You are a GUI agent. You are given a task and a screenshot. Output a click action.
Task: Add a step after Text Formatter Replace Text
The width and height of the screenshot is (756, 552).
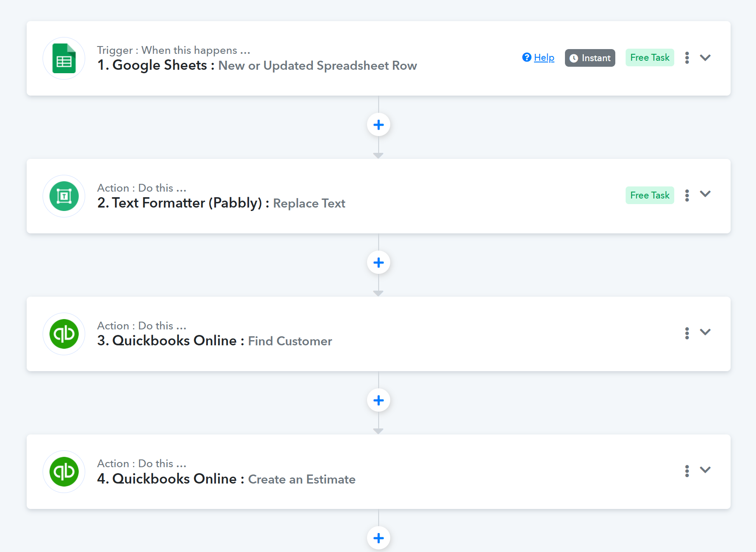(x=379, y=263)
